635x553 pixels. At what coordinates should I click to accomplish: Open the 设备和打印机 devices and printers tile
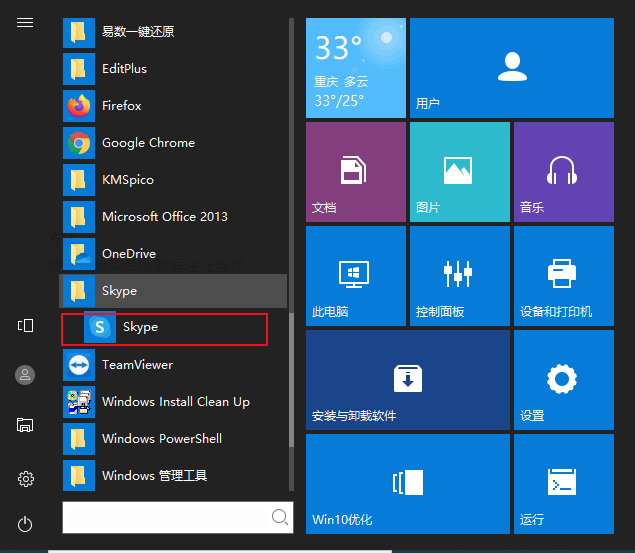(564, 276)
